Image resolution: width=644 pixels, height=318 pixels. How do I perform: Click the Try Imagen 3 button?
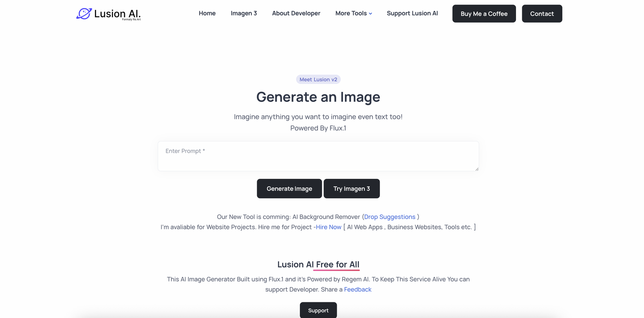click(352, 188)
